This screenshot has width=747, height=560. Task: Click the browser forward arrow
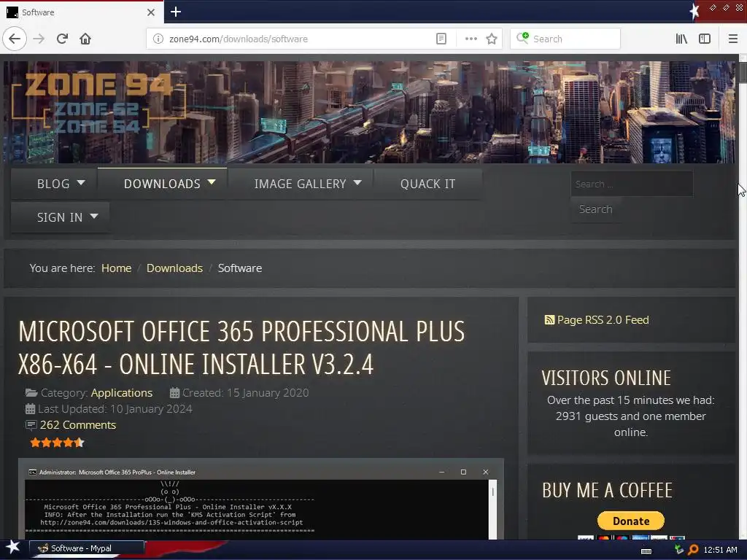(x=39, y=39)
